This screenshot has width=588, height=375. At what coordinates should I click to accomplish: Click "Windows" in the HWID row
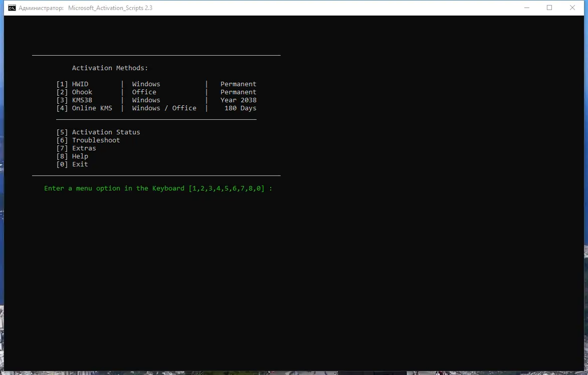coord(146,84)
